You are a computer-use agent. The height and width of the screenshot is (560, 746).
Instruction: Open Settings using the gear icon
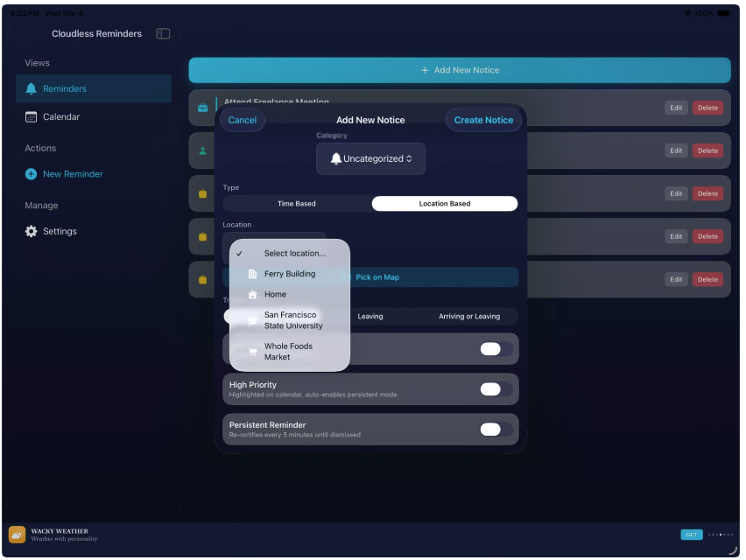(x=32, y=231)
